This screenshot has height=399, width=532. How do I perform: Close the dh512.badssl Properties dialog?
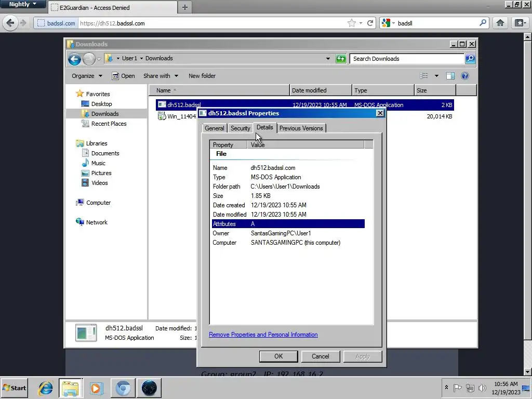point(380,113)
